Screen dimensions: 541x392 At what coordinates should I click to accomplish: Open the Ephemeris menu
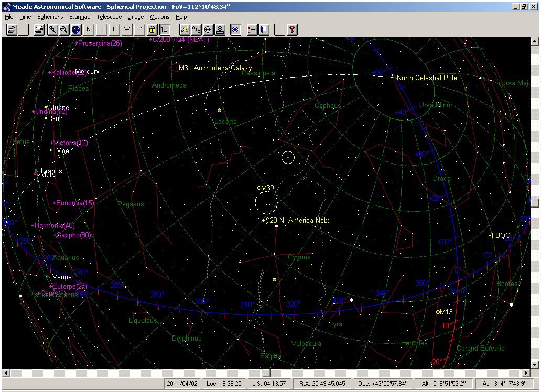point(50,17)
